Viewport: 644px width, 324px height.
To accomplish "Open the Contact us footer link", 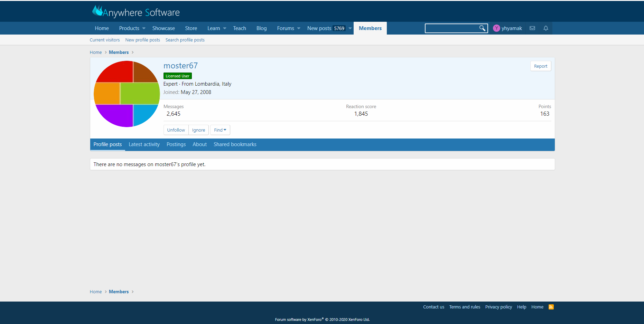I will point(434,307).
